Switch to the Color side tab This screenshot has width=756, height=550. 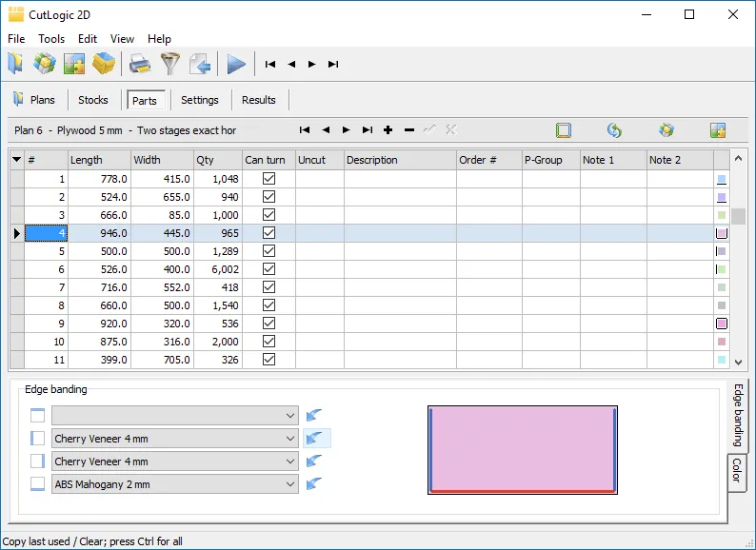pyautogui.click(x=736, y=470)
